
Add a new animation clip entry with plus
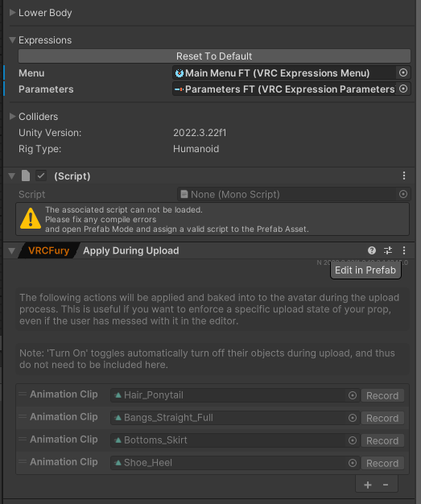[x=368, y=485]
